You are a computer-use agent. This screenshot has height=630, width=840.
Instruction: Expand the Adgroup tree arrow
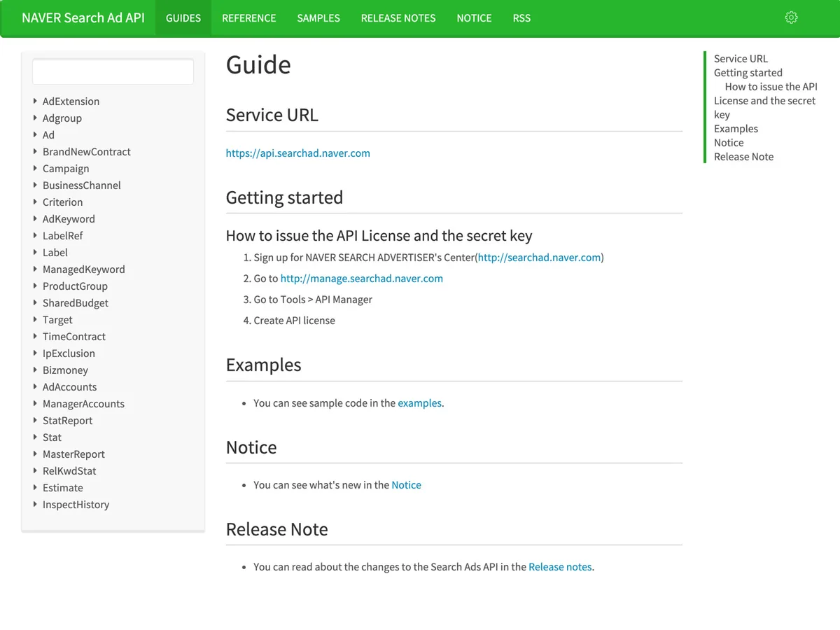[35, 118]
